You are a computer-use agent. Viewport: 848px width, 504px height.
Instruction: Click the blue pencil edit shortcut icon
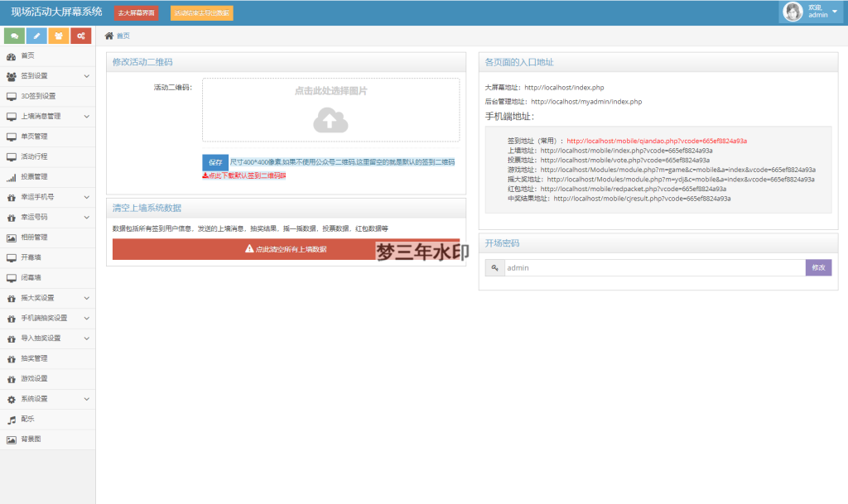[x=36, y=36]
